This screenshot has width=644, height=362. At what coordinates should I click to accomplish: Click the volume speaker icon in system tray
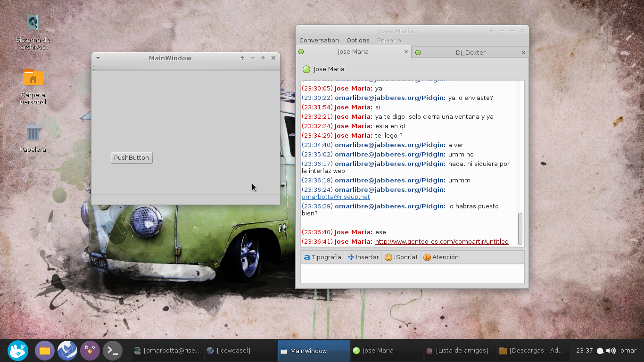pos(611,351)
